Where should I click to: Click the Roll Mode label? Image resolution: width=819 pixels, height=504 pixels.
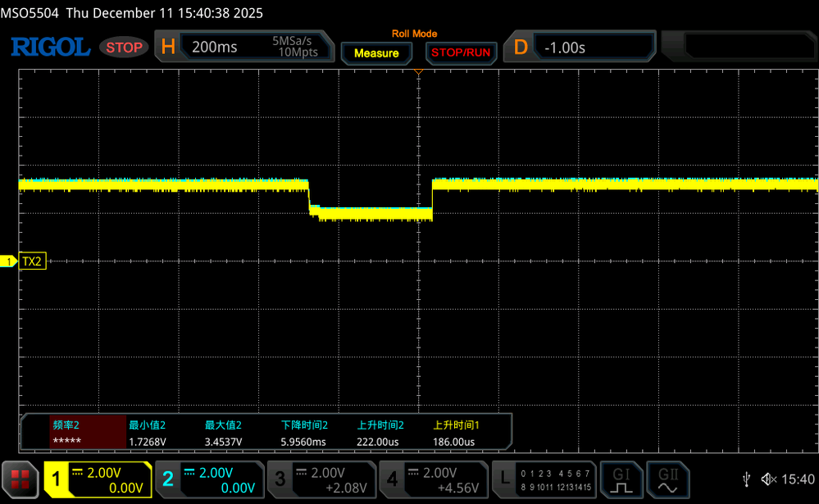[x=414, y=34]
